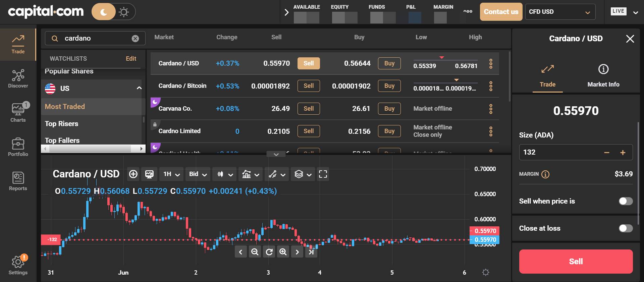Show margin info tooltip icon
Image resolution: width=644 pixels, height=282 pixels.
[545, 174]
